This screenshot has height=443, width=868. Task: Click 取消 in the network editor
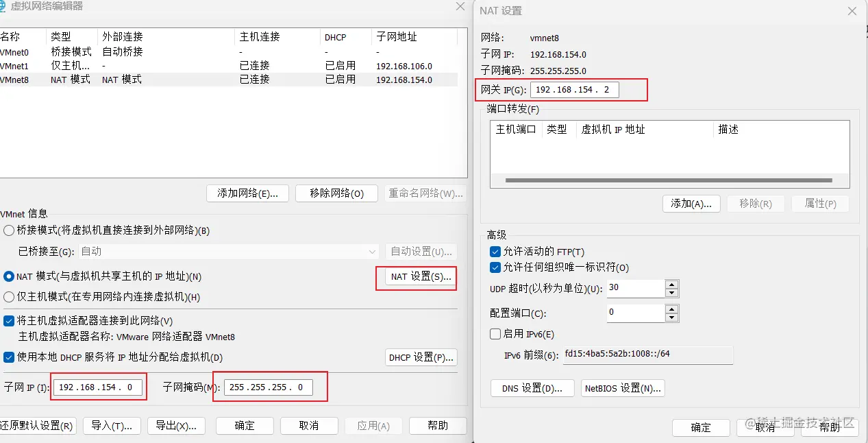pyautogui.click(x=309, y=426)
